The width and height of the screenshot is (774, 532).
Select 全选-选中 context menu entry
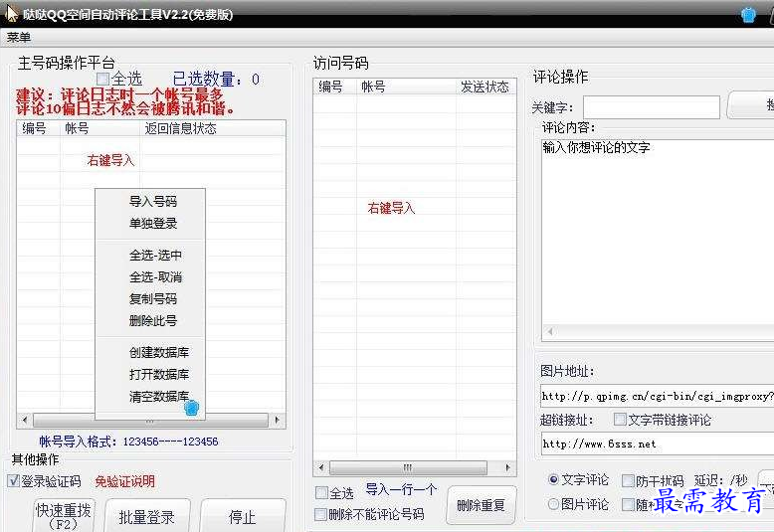(x=155, y=256)
